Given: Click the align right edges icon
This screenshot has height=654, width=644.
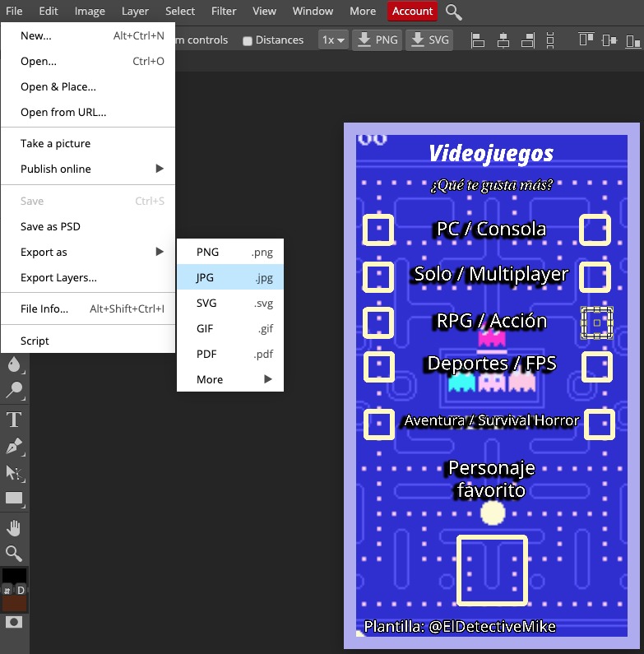Looking at the screenshot, I should click(528, 40).
